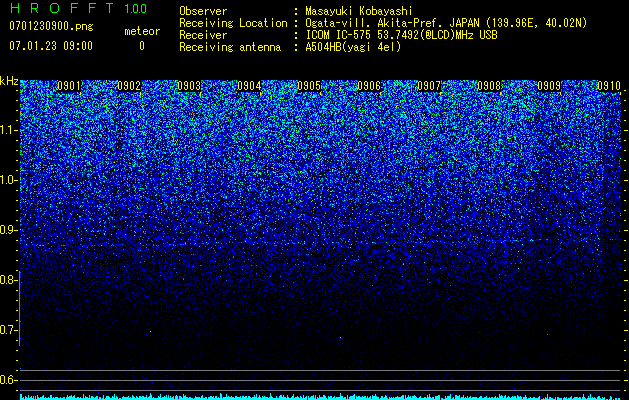Image resolution: width=629 pixels, height=400 pixels.
Task: Click the 0909 time marker
Action: (x=549, y=86)
